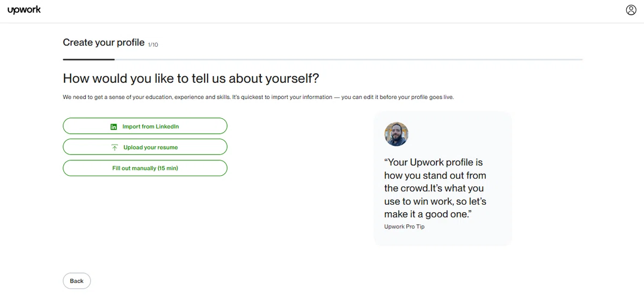This screenshot has width=644, height=296.
Task: Click the blank top navigation bar
Action: tap(322, 11)
